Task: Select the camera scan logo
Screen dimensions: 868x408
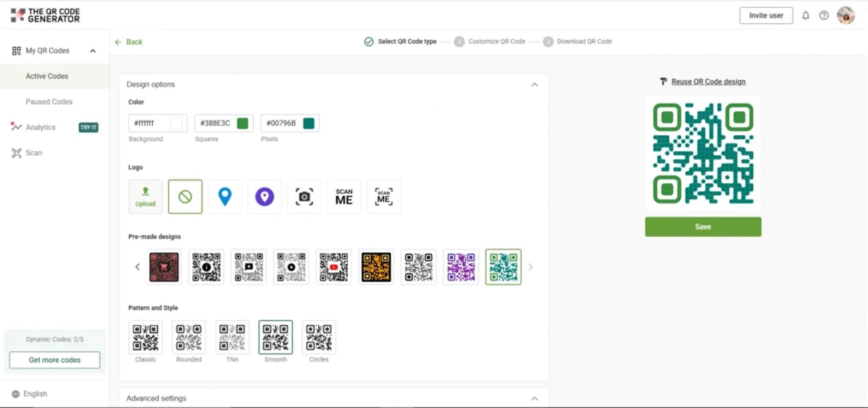Action: pos(304,197)
